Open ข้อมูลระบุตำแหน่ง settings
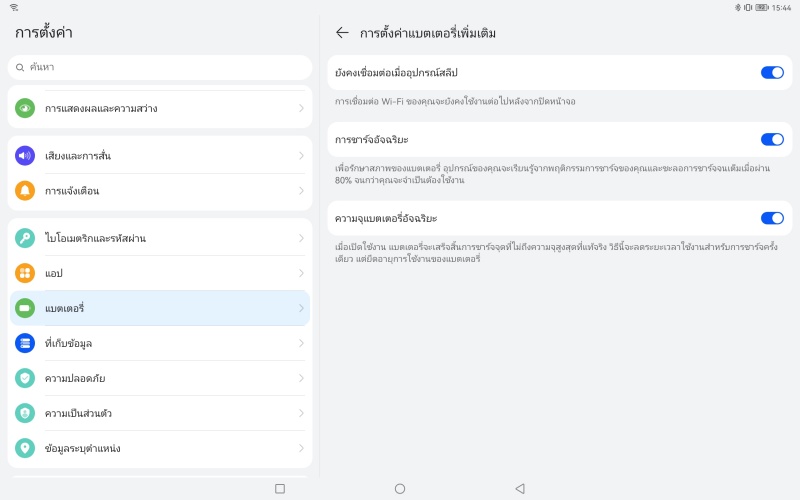This screenshot has width=800, height=500. pyautogui.click(x=160, y=448)
